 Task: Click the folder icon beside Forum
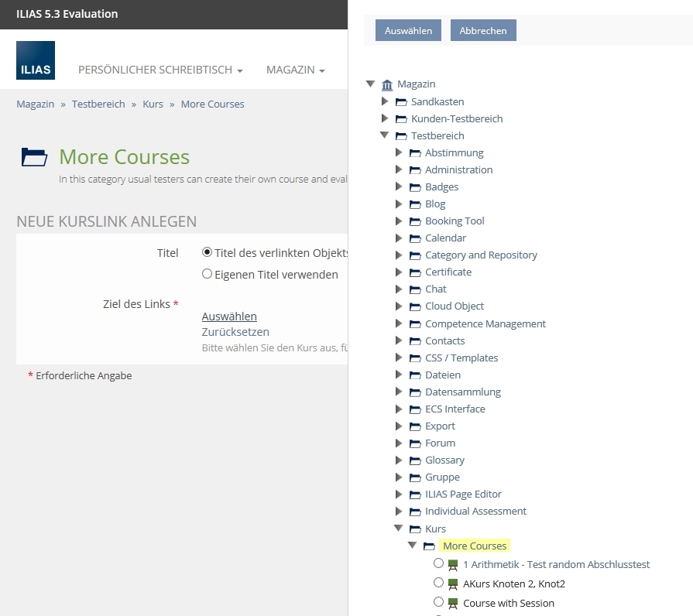coord(415,443)
